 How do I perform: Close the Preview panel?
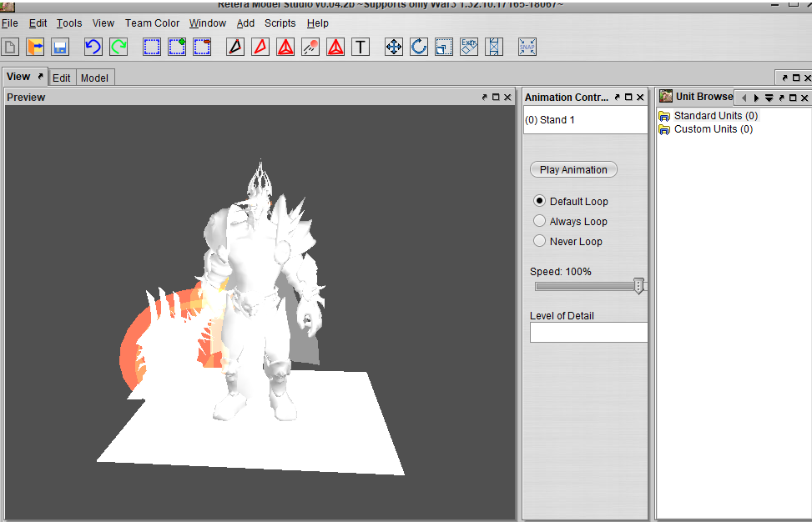507,98
